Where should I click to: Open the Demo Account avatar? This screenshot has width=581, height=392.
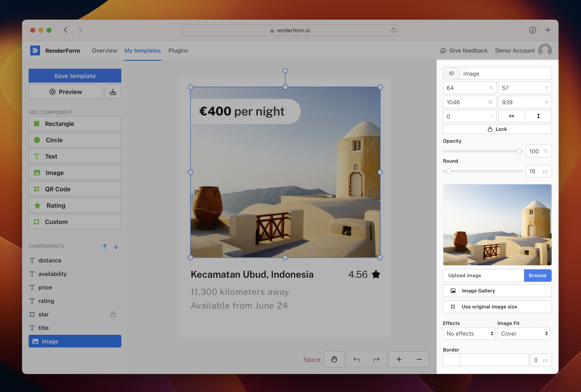pos(545,50)
